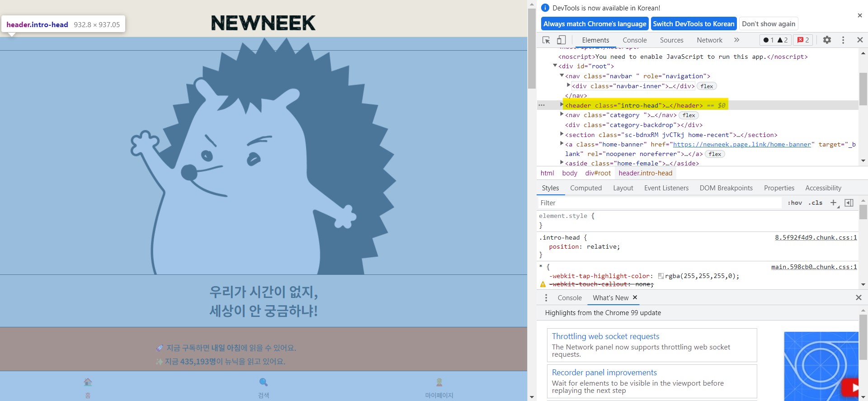This screenshot has height=401, width=868.
Task: Expand the a home-banner node
Action: pyautogui.click(x=562, y=143)
